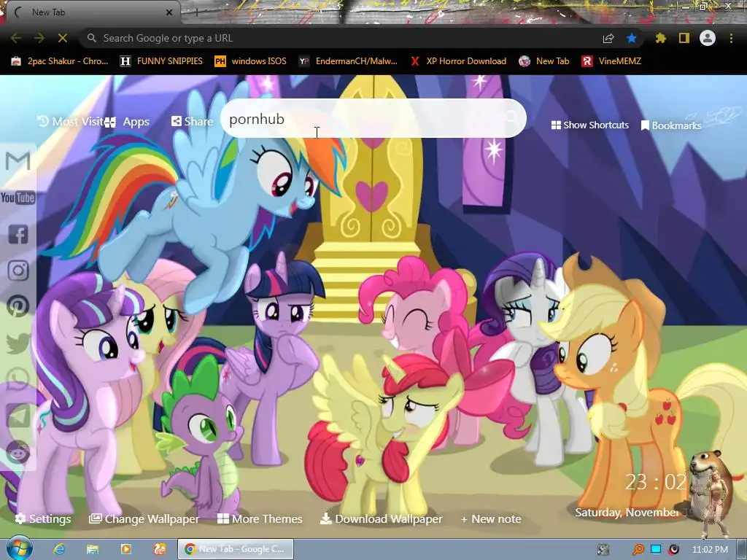Open the 2pac Shakur bookmark

(60, 61)
